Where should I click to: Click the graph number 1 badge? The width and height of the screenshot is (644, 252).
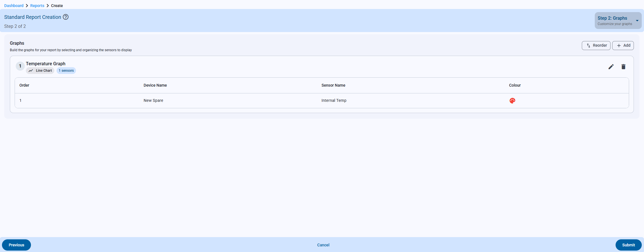point(20,66)
